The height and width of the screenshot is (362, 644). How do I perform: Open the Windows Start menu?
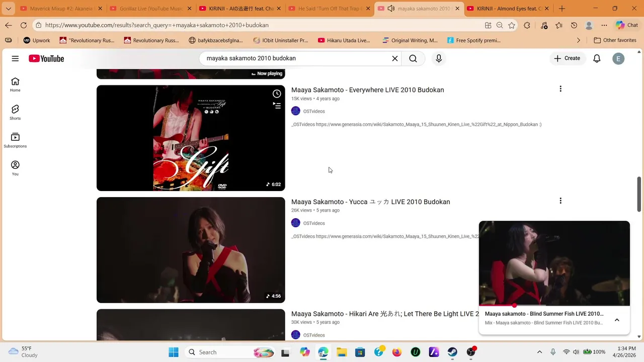click(x=174, y=352)
